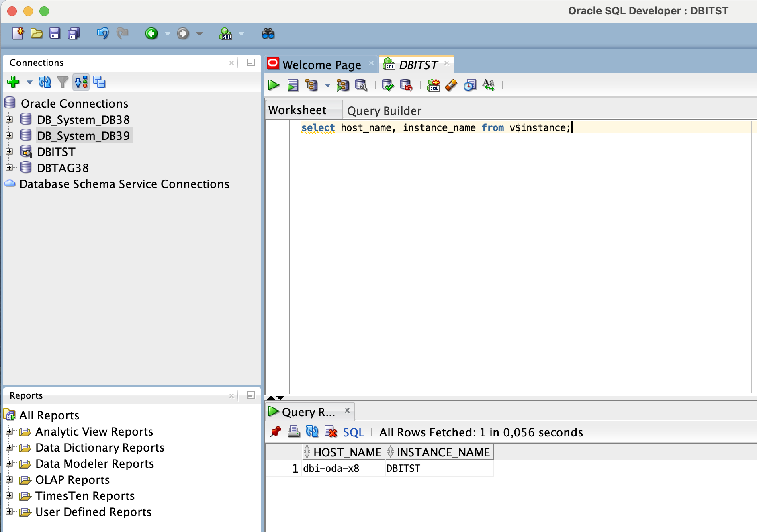
Task: Switch to the DBITST worksheet tab
Action: click(417, 65)
